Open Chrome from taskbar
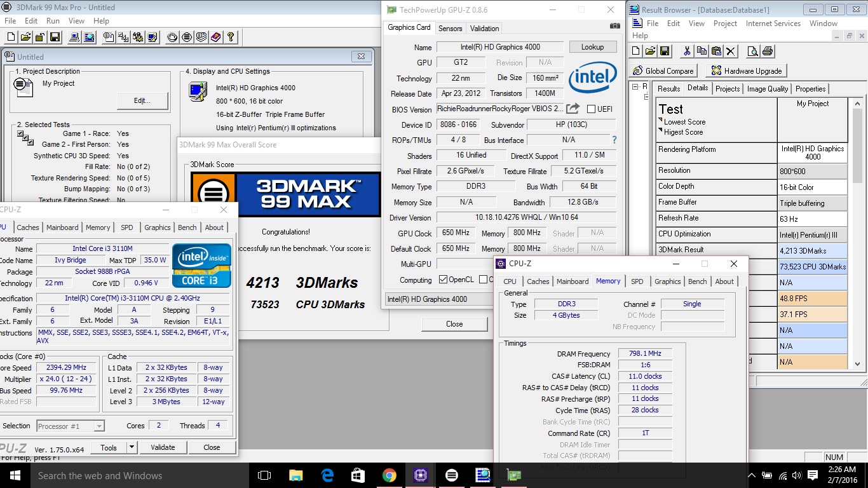868x488 pixels. coord(390,475)
